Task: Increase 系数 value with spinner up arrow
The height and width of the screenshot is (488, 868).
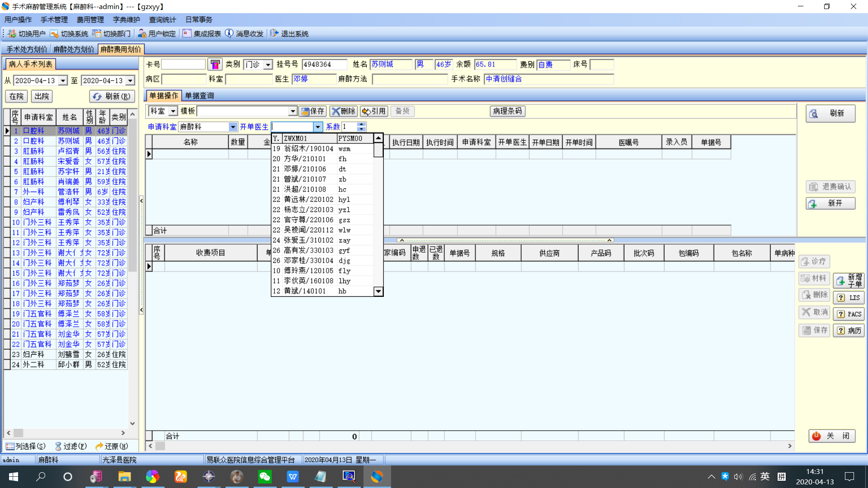Action: click(x=361, y=124)
